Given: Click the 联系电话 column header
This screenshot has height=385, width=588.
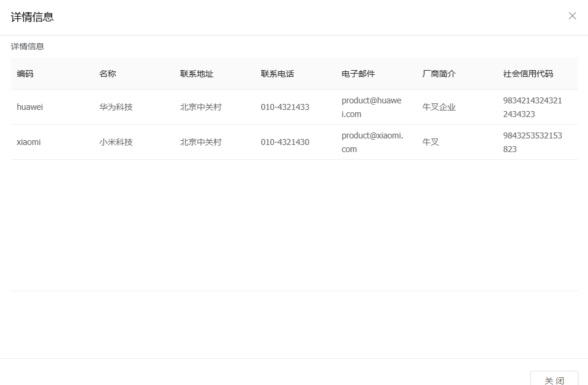Looking at the screenshot, I should 277,74.
